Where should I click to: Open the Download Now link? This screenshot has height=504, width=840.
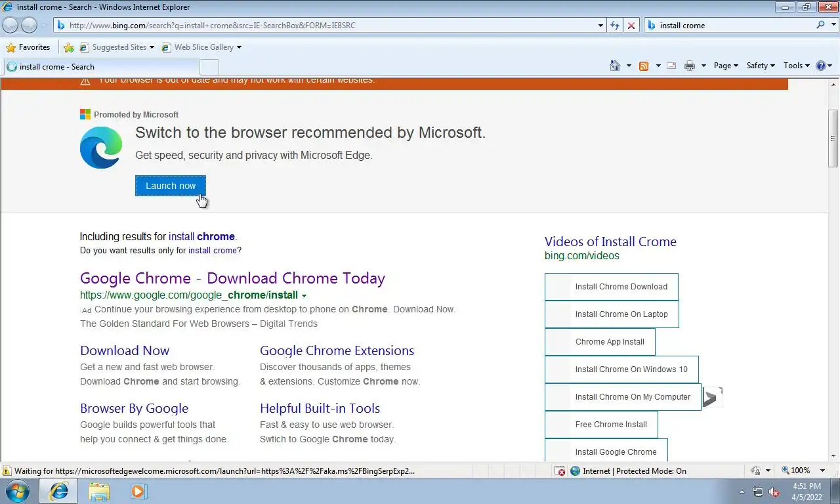point(125,350)
